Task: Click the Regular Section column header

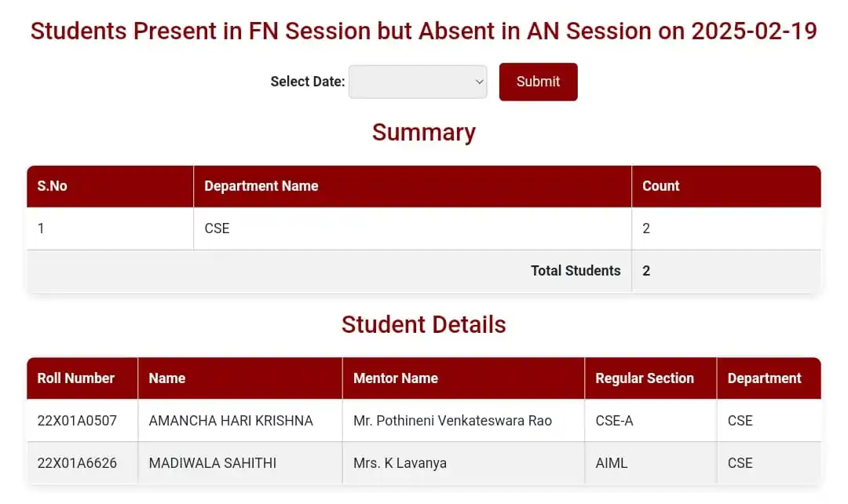Action: pos(651,378)
